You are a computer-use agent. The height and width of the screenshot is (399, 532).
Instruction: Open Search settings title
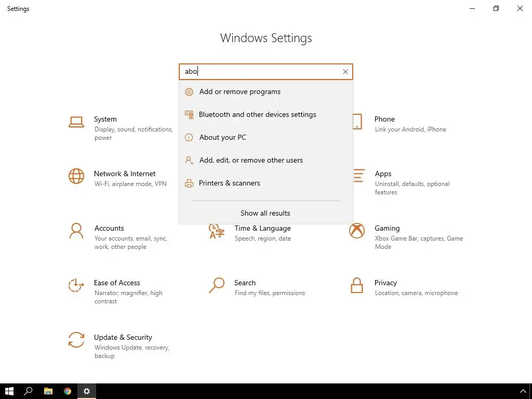[x=245, y=283]
